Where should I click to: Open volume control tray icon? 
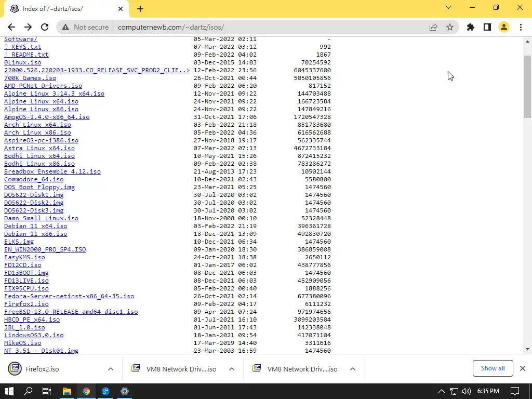click(x=466, y=391)
